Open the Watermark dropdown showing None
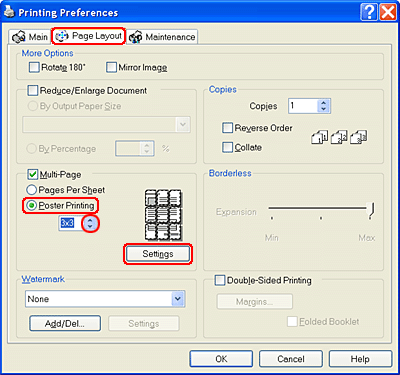The width and height of the screenshot is (400, 375). [x=105, y=299]
